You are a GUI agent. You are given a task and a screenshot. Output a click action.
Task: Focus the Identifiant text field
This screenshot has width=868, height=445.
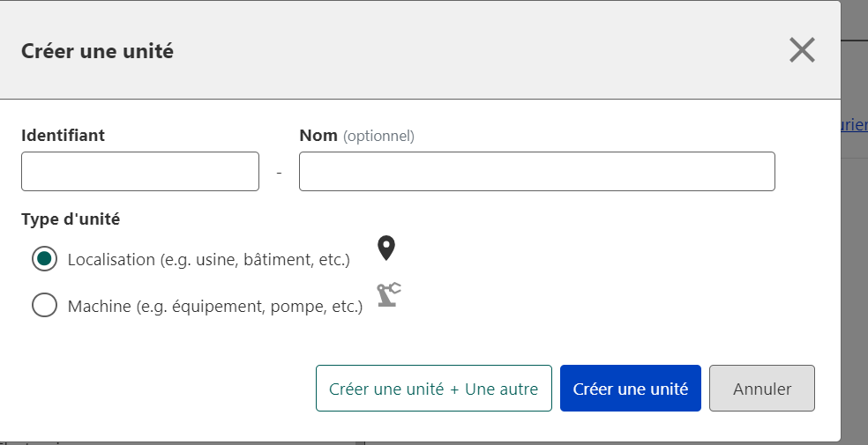click(140, 171)
